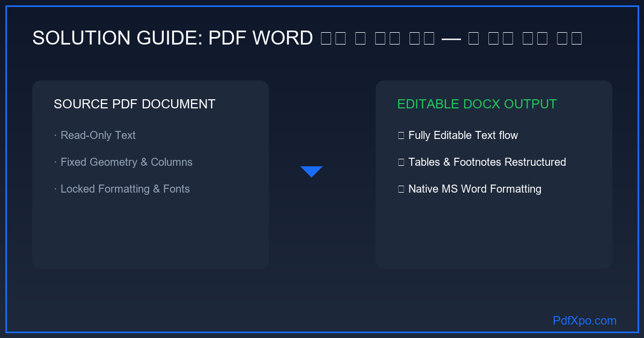644x338 pixels.
Task: Click 'Fully Editable Text flow' item
Action: (458, 135)
